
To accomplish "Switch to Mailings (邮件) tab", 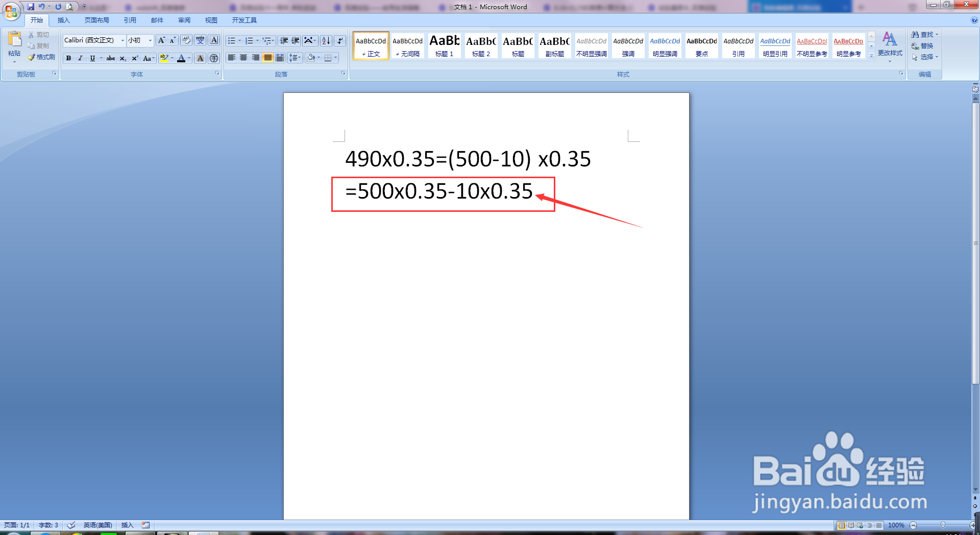I will [157, 20].
